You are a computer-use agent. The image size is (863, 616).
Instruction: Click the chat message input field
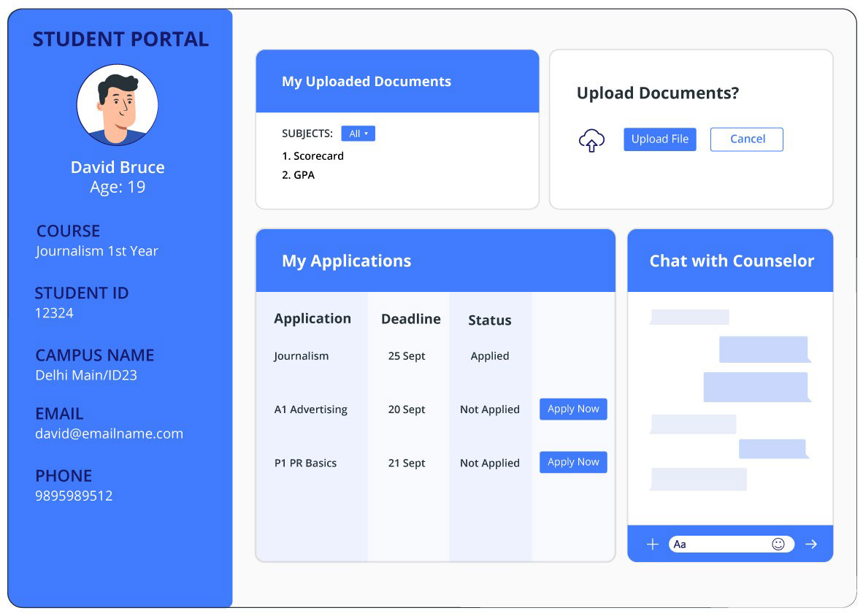pos(732,544)
